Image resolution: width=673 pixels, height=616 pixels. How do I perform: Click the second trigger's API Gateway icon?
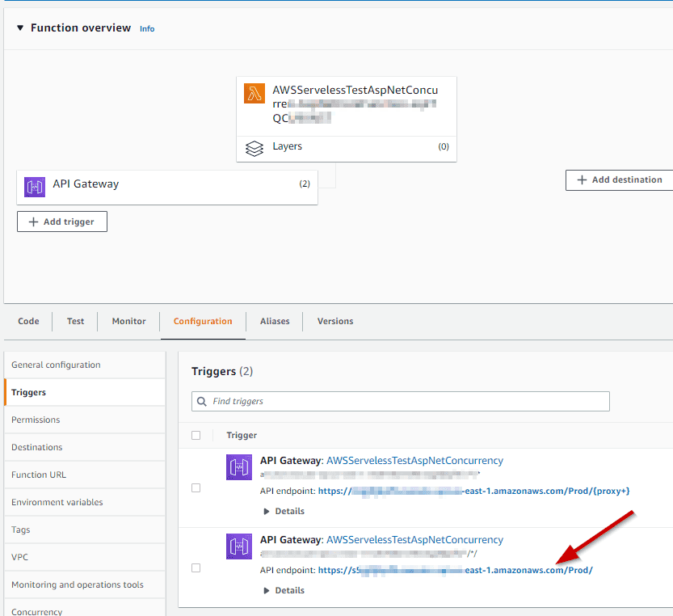239,547
